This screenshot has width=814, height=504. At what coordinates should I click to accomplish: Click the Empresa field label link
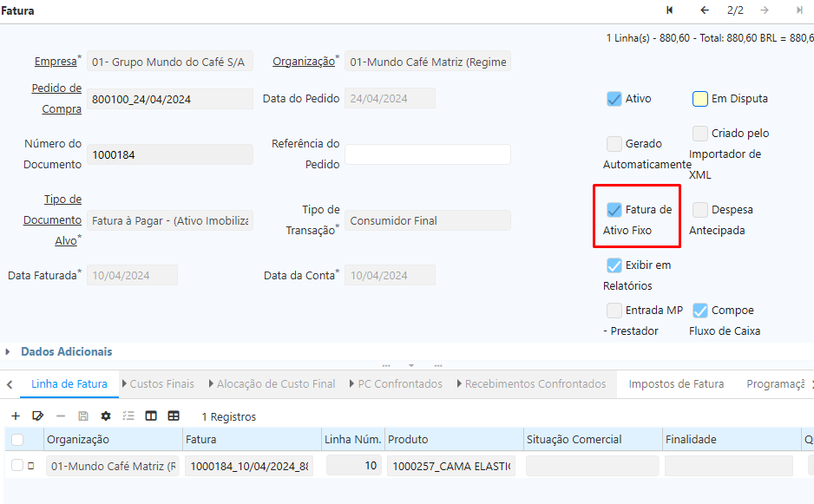[56, 62]
